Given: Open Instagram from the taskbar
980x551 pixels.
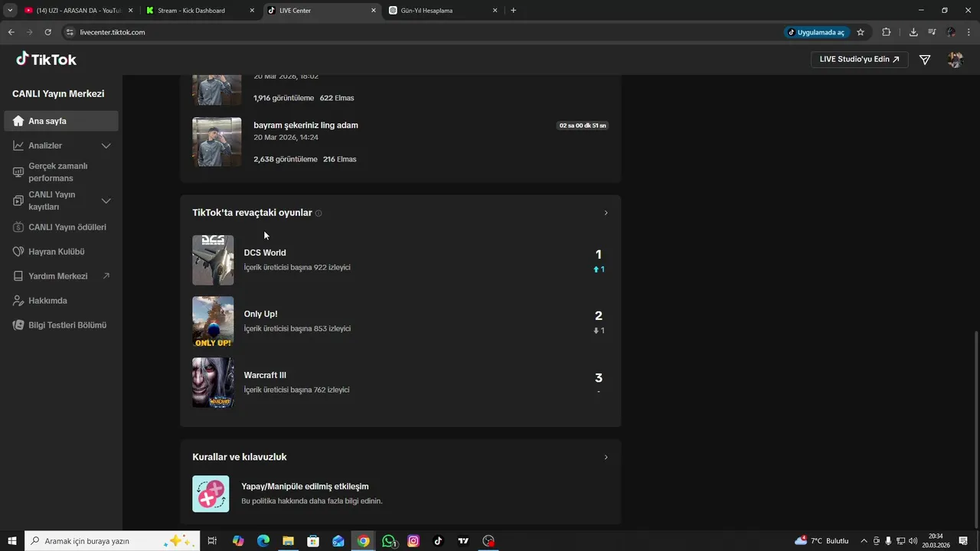Looking at the screenshot, I should (413, 541).
